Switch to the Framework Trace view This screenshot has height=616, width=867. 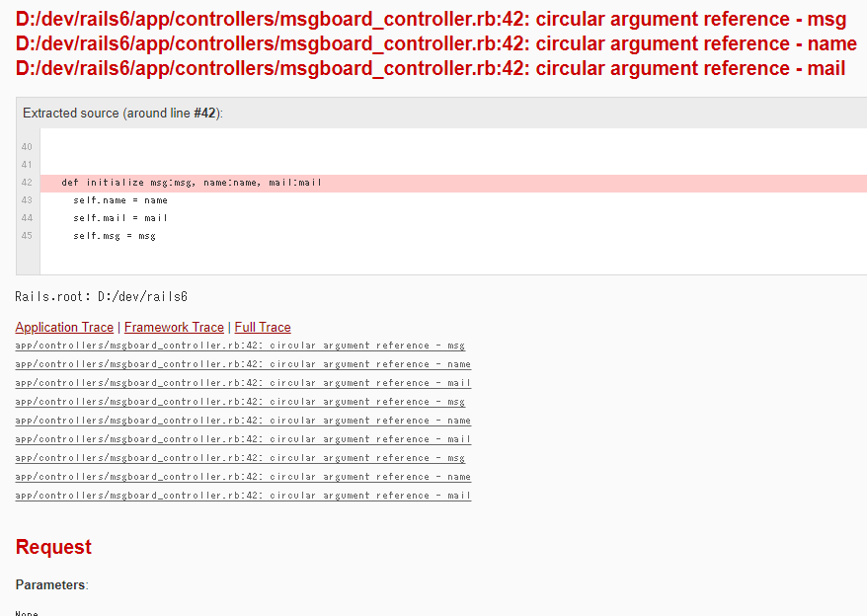[x=174, y=327]
